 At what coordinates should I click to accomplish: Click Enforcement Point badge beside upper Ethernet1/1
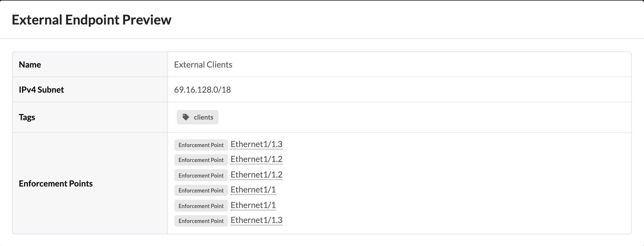click(x=201, y=190)
